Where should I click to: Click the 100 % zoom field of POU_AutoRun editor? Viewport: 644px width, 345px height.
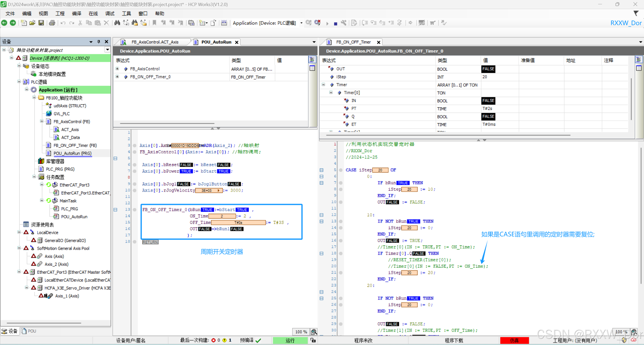(x=301, y=332)
